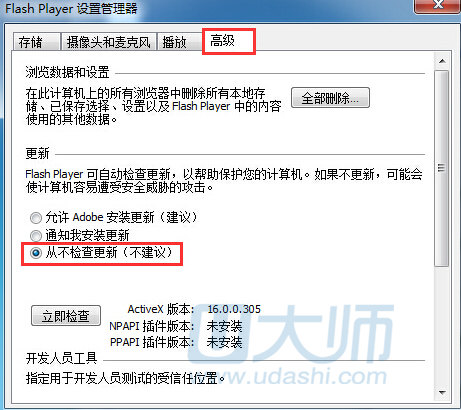Screen dimensions: 461x410
Task: Switch to the 存储 tab
Action: click(36, 42)
